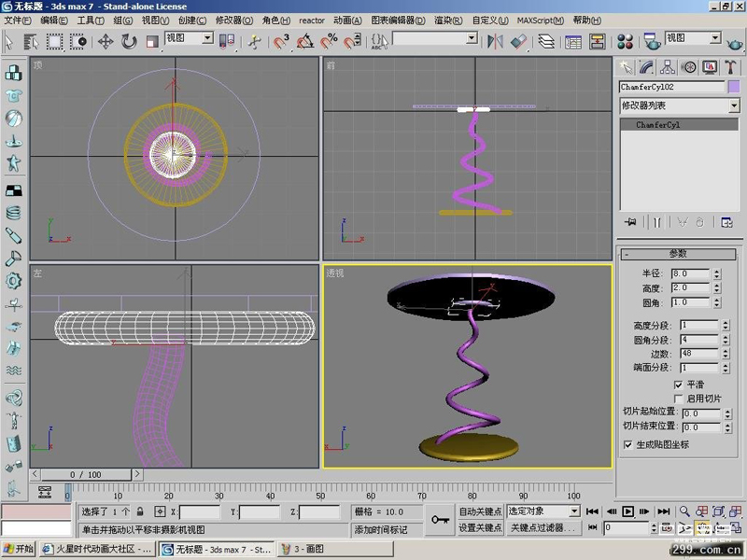Screen dimensions: 747x560
Task: Open 关键点过滤器 dialog
Action: (x=543, y=527)
